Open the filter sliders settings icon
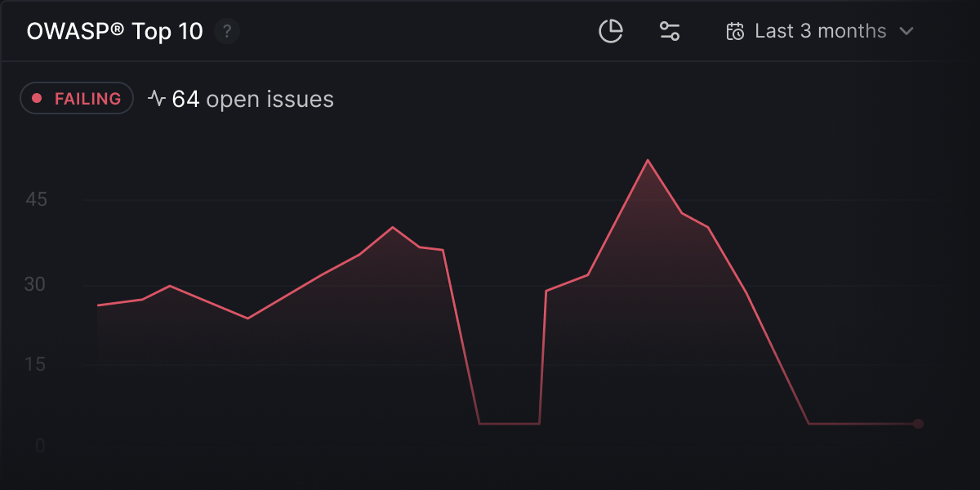This screenshot has width=980, height=490. click(x=670, y=32)
